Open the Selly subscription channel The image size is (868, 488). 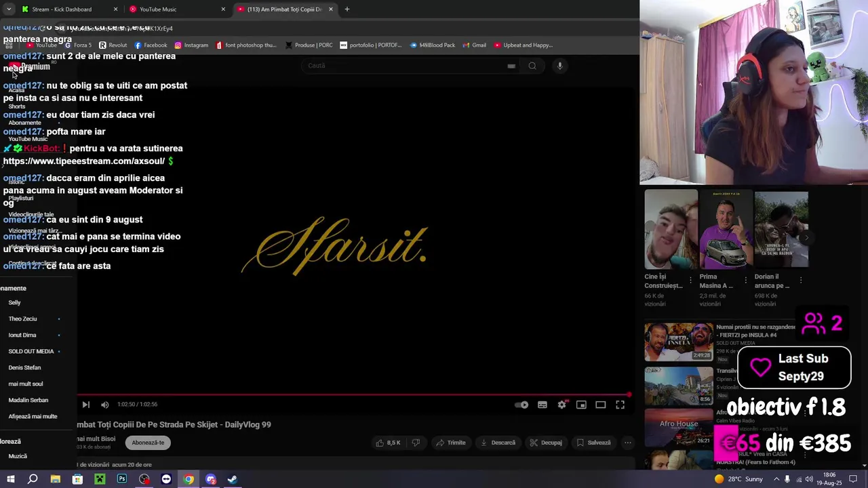(x=15, y=302)
